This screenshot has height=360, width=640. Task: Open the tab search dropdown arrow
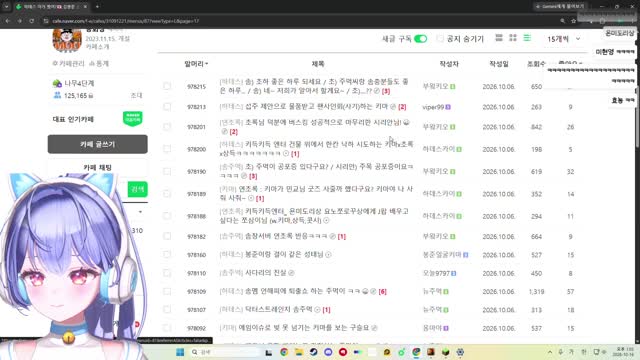coord(6,7)
